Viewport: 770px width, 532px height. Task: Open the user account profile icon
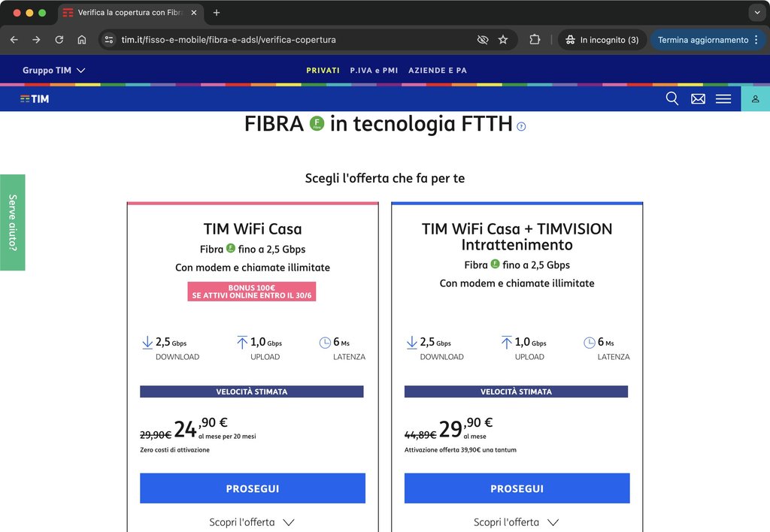point(755,99)
